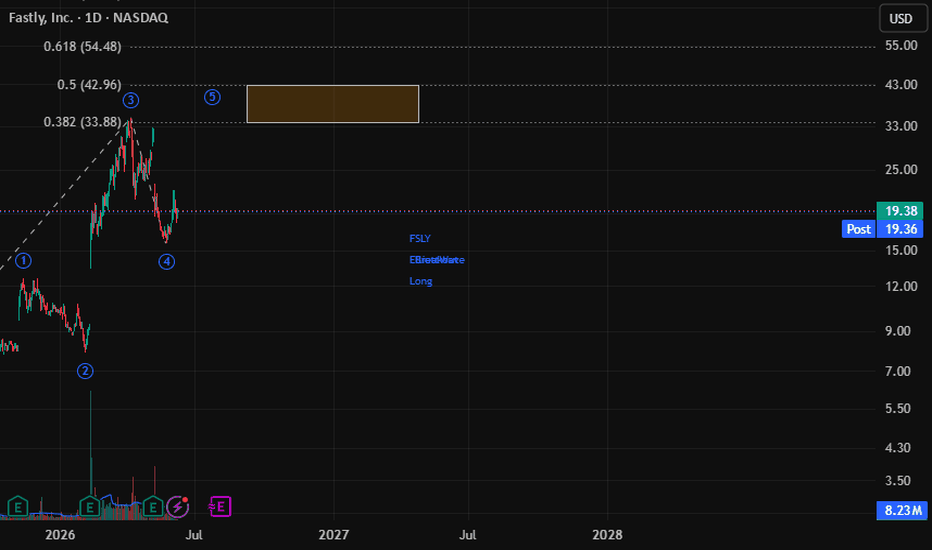The width and height of the screenshot is (932, 550).
Task: Select the Long text annotation
Action: 421,281
